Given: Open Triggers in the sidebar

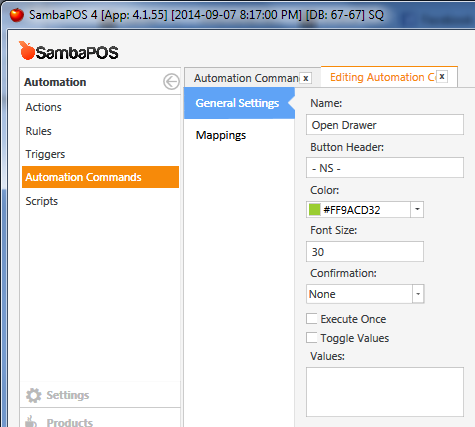Looking at the screenshot, I should 45,154.
